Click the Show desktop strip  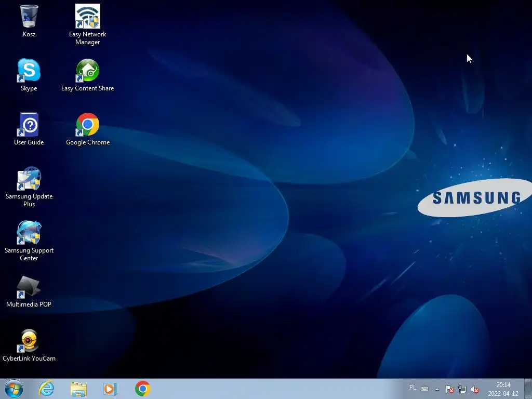[528, 389]
